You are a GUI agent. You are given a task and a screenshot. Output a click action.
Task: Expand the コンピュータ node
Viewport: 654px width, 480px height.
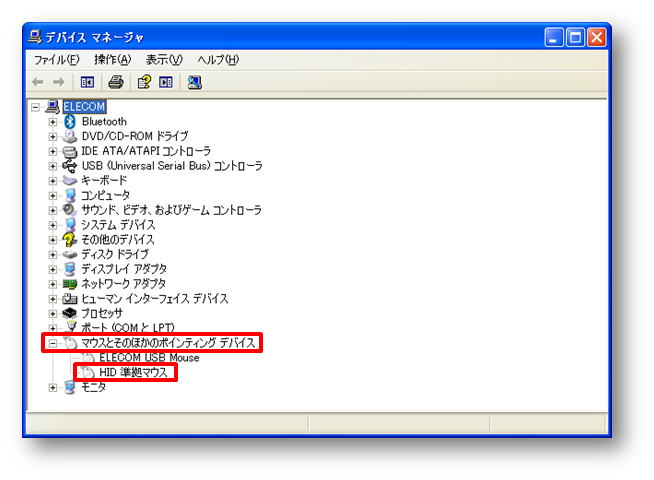(53, 196)
